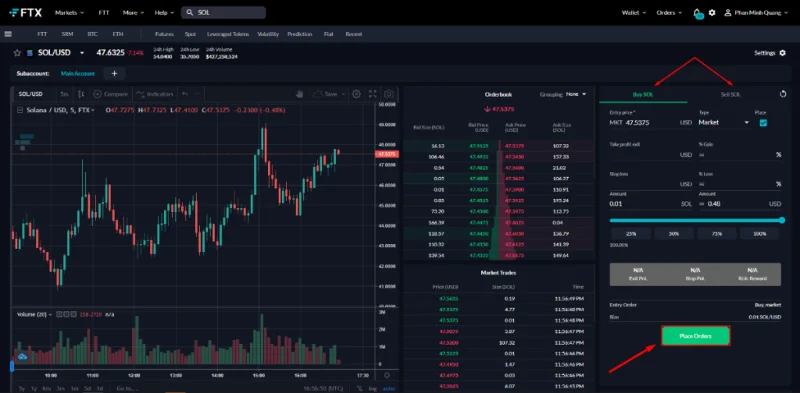Toggle log scale on chart
Screen dimensions: 800x393
pos(373,388)
